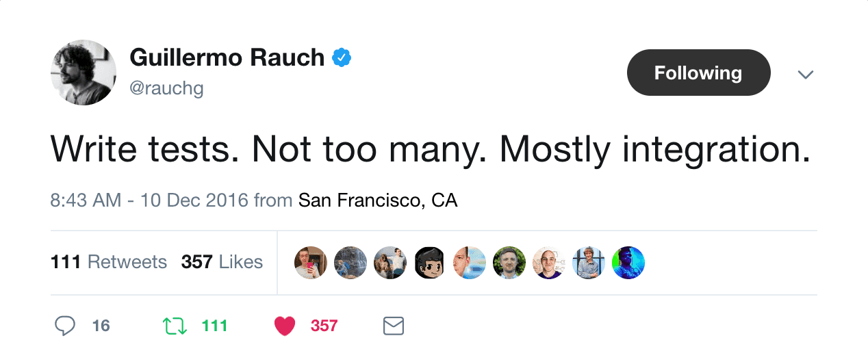Open the 8:43 AM - 10 Dec 2016 timestamp
The height and width of the screenshot is (364, 868).
149,200
